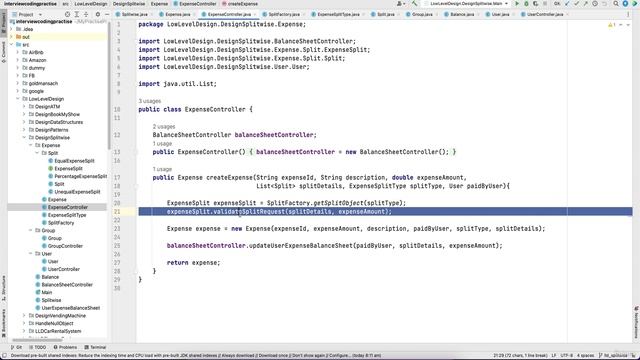Click Git push arrow icon
The image size is (640, 360).
click(x=585, y=3)
